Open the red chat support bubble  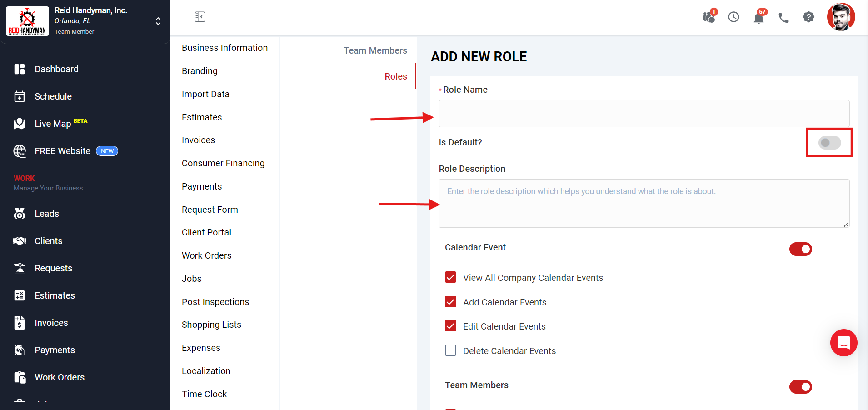pyautogui.click(x=843, y=343)
